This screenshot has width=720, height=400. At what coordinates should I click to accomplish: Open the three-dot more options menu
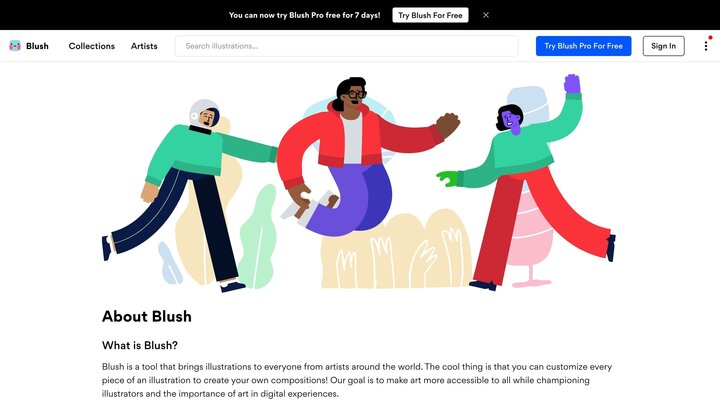pyautogui.click(x=706, y=46)
